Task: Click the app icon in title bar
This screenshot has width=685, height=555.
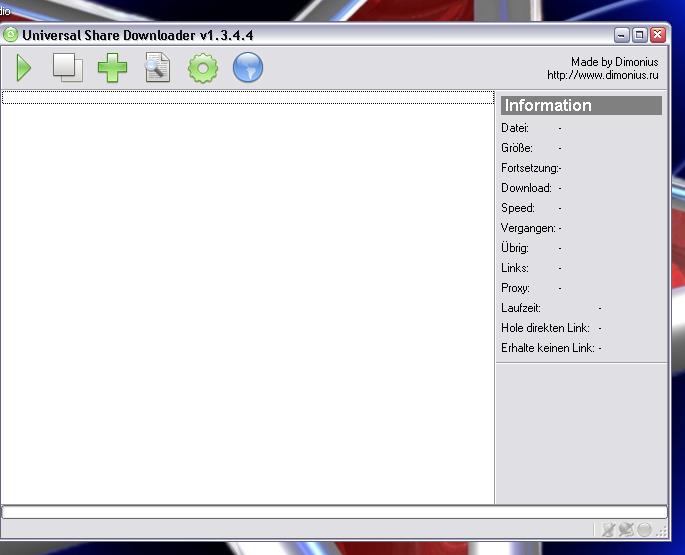Action: point(10,35)
